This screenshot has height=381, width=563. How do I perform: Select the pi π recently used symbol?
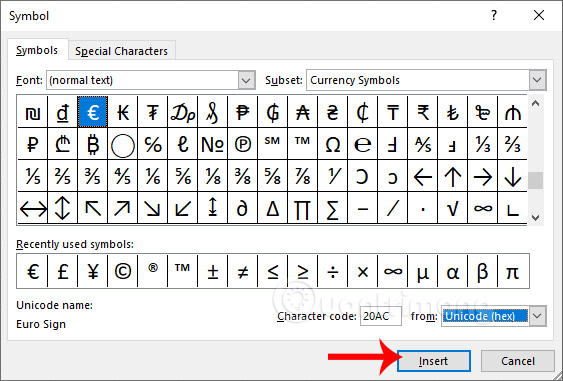[x=513, y=271]
